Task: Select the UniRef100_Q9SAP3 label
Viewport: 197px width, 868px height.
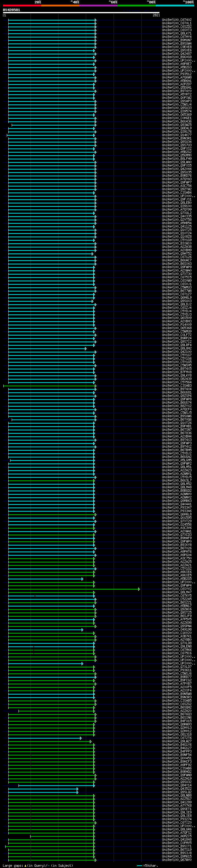Action: tap(177, 101)
